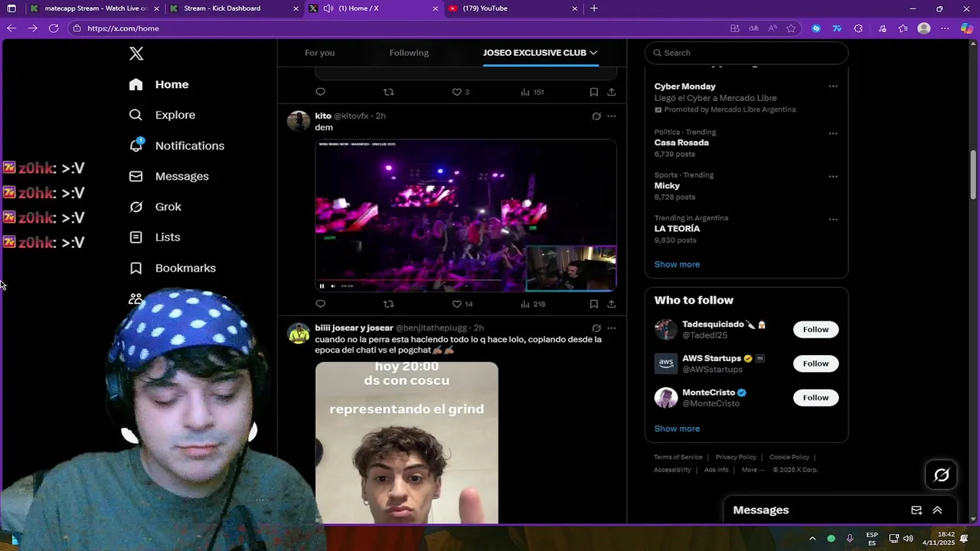Viewport: 980px width, 551px height.
Task: Open Explore in the X sidebar
Action: pyautogui.click(x=162, y=115)
